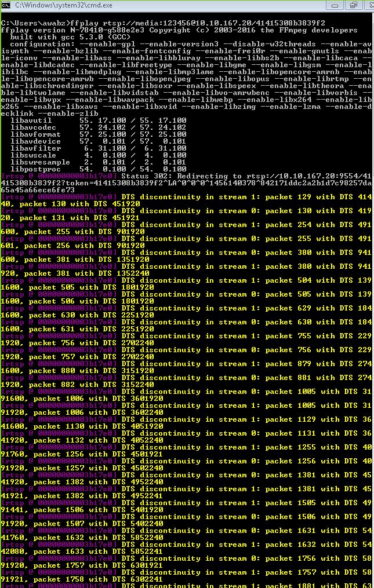The image size is (374, 588).
Task: Click DTS discontinuity stream 0 packet 130 line
Action: [x=186, y=211]
